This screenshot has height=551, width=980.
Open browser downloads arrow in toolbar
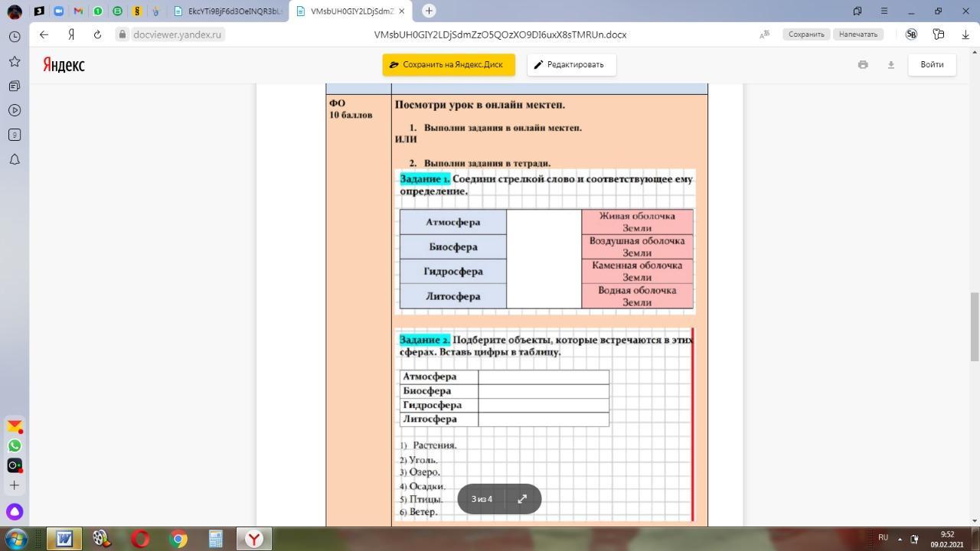(x=965, y=34)
